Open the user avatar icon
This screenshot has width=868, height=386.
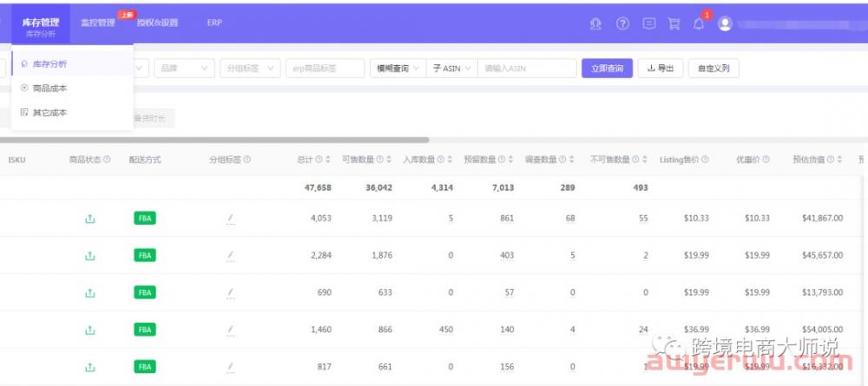pos(725,23)
